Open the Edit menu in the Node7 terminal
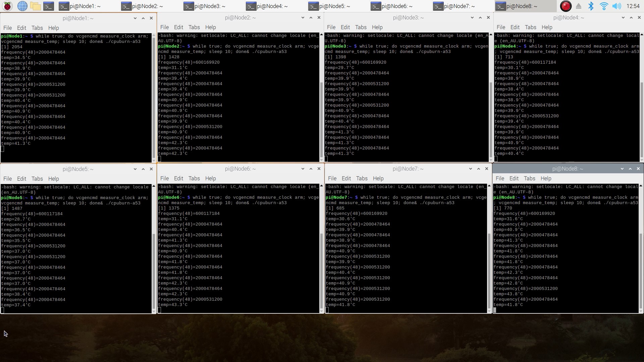This screenshot has height=362, width=644. pyautogui.click(x=346, y=178)
